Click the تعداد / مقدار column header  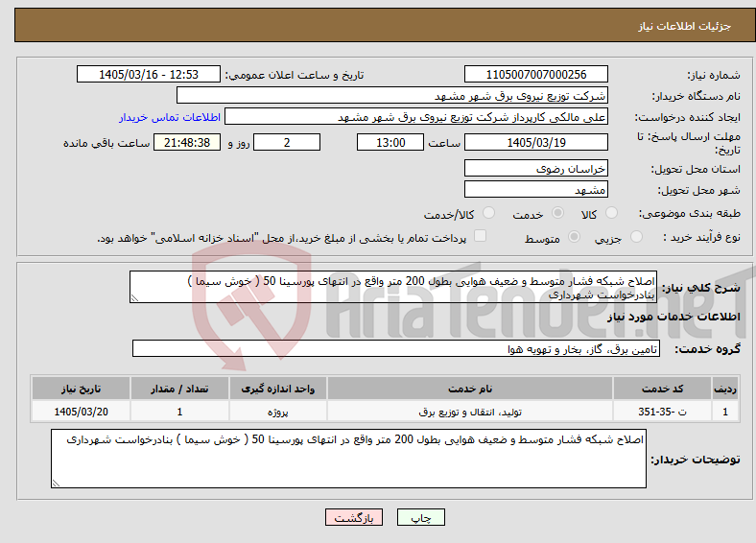(x=179, y=389)
